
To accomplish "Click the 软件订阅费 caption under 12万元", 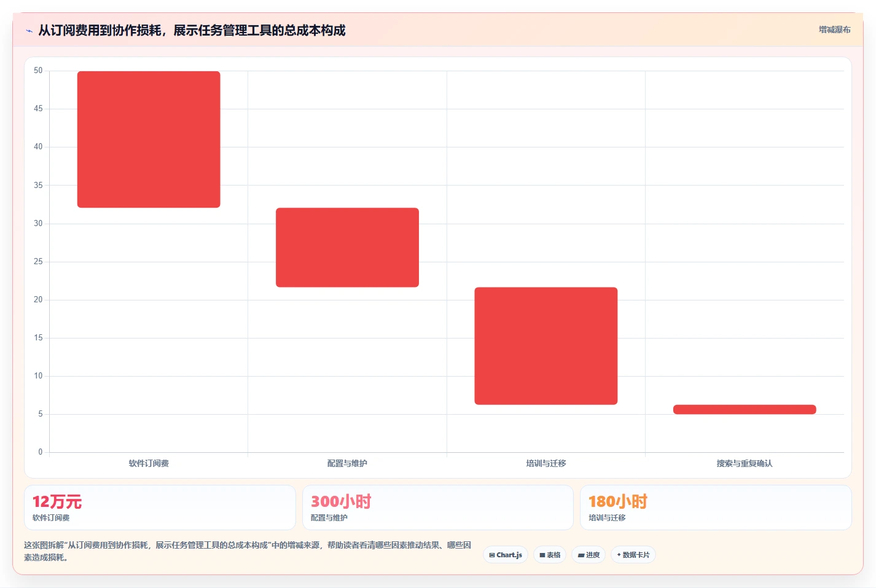I will point(51,518).
